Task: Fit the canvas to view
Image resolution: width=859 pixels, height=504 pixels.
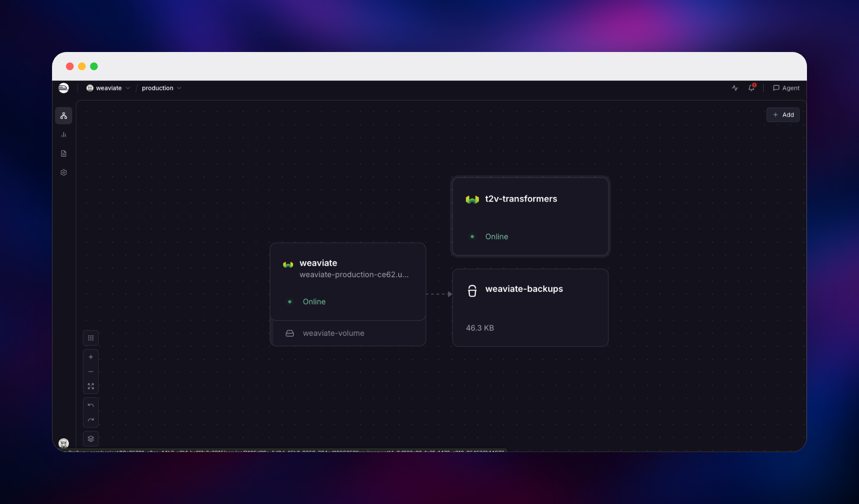Action: 91,386
